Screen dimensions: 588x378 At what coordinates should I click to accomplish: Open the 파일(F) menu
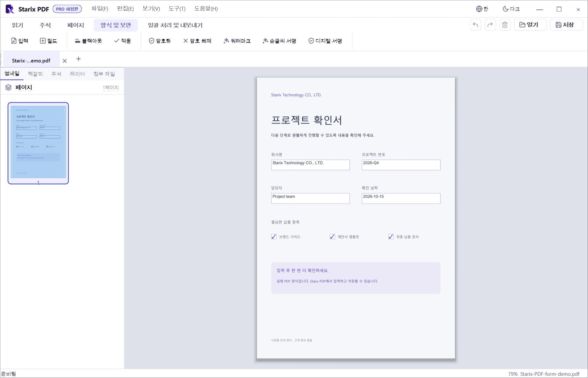click(x=100, y=9)
